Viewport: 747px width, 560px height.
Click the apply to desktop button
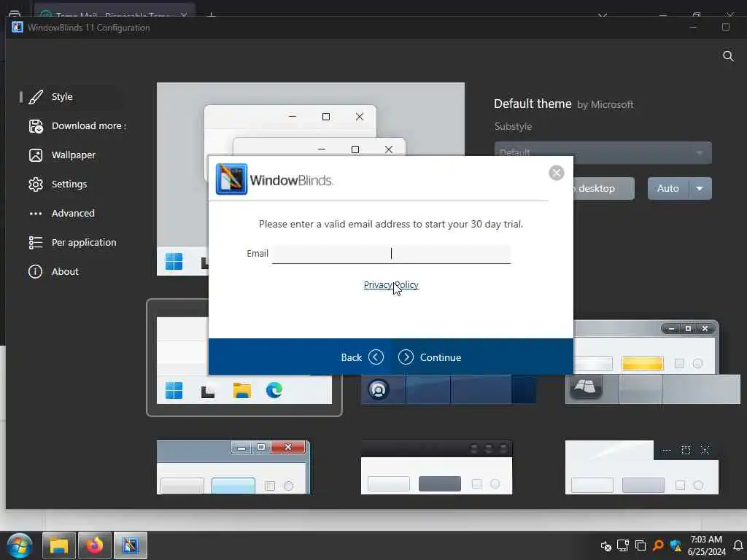coord(603,189)
